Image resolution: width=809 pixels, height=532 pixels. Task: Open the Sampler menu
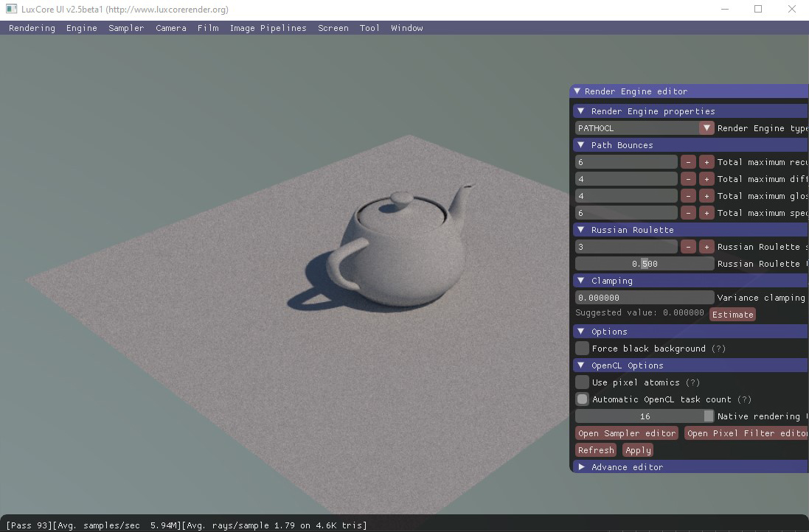[x=126, y=28]
